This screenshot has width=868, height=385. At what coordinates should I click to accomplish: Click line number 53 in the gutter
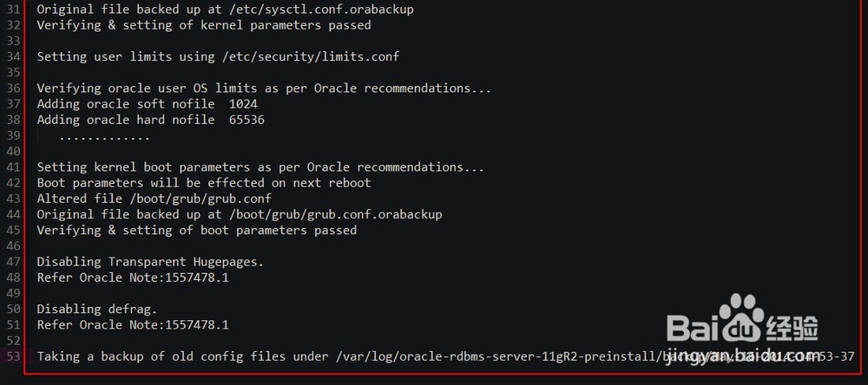[14, 356]
